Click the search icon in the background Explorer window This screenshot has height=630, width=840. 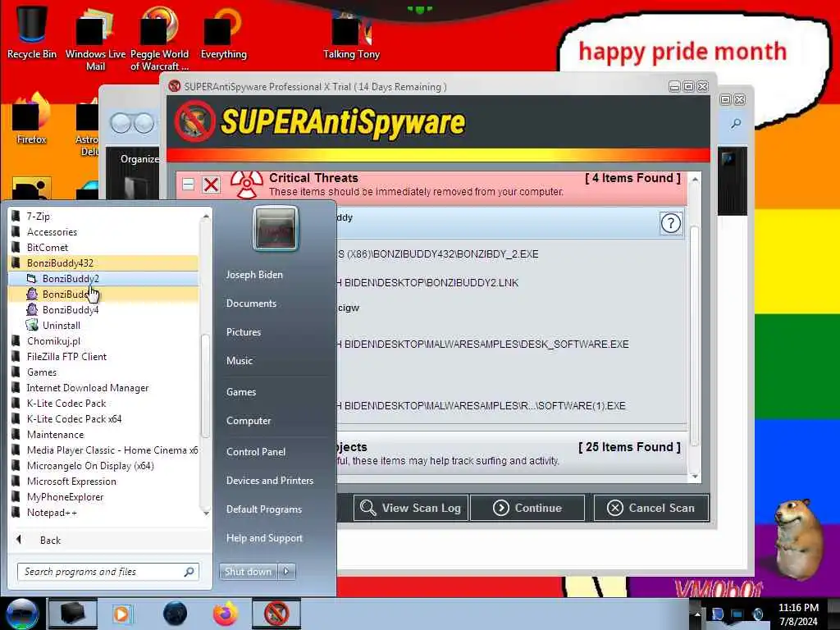[x=736, y=124]
